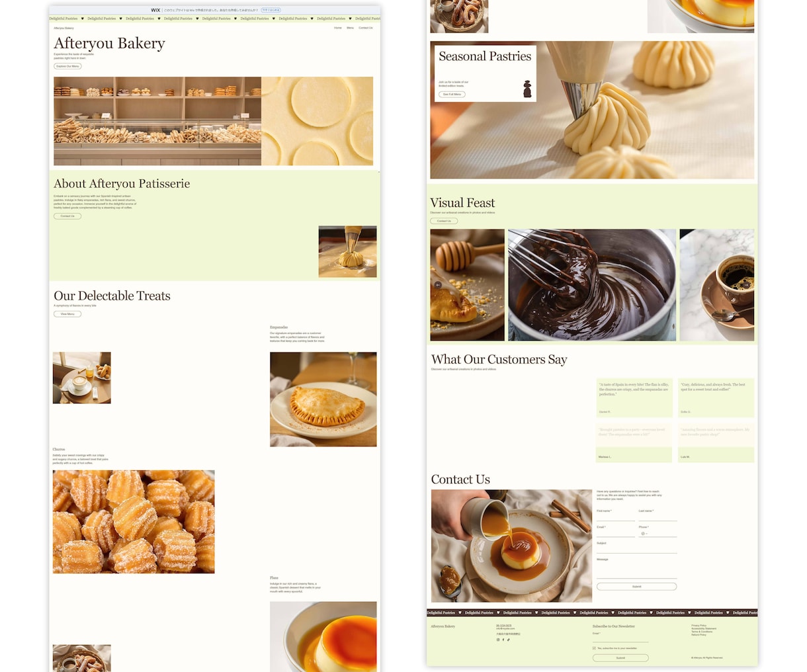Screen dimensions: 807x672
Task: Click the email address in the footer
Action: coord(505,628)
